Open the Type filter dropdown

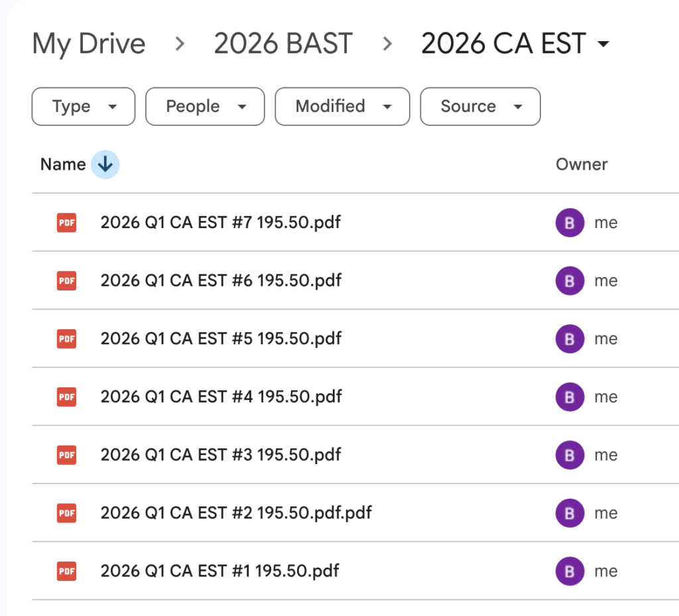coord(84,107)
